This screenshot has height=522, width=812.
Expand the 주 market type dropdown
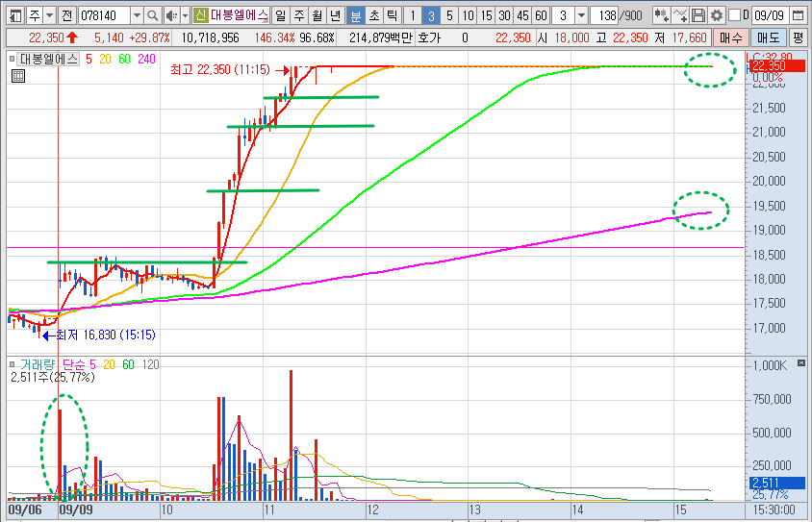point(49,16)
